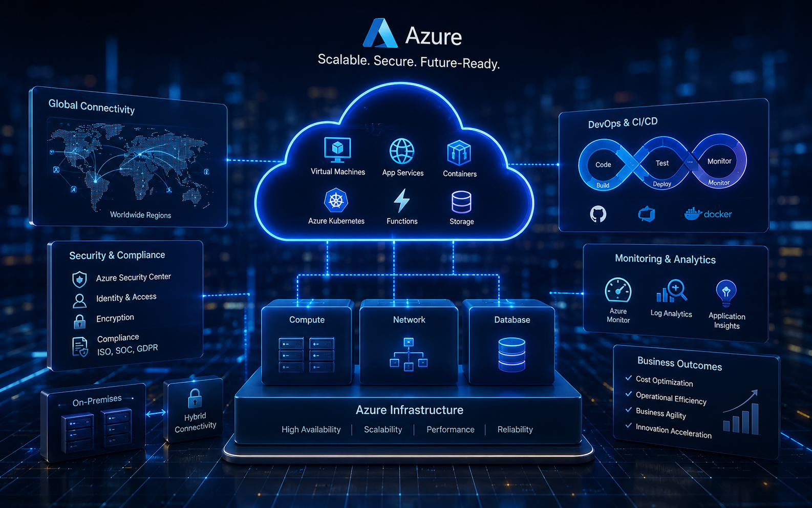Select the High Availability label
The image size is (812, 508).
[x=311, y=430]
